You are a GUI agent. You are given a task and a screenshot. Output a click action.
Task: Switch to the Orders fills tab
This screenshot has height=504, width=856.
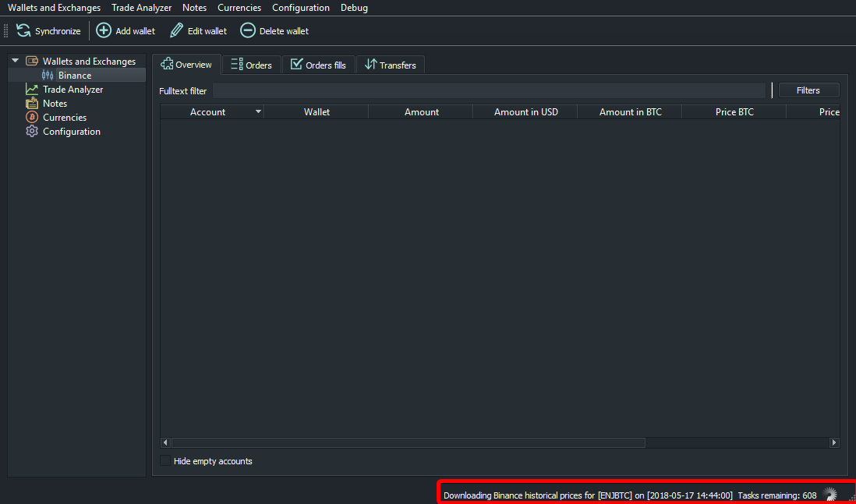click(x=318, y=65)
